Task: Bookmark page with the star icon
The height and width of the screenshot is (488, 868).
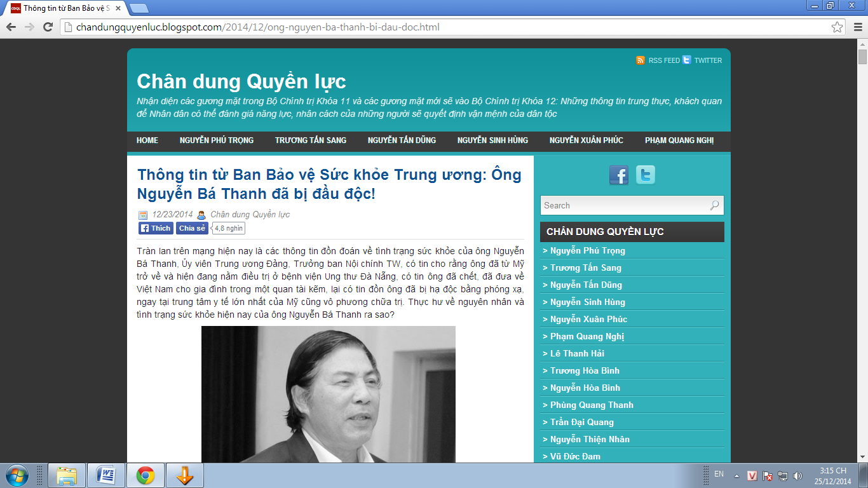Action: pos(837,27)
